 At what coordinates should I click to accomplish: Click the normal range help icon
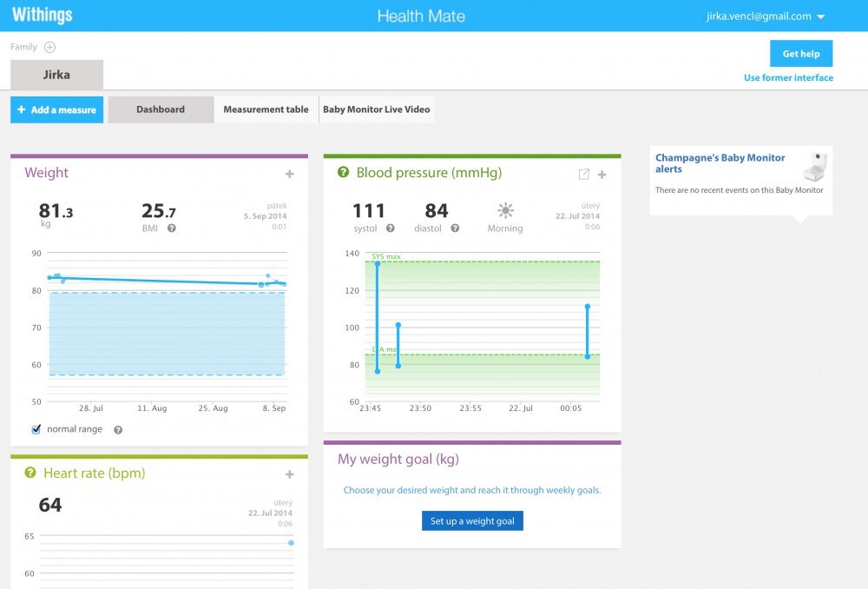tap(118, 430)
